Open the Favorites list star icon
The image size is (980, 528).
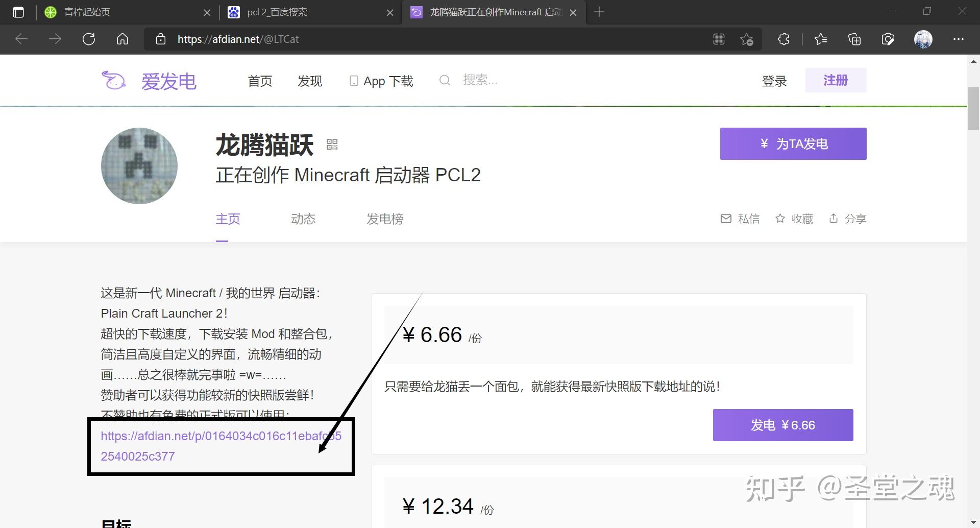point(821,39)
